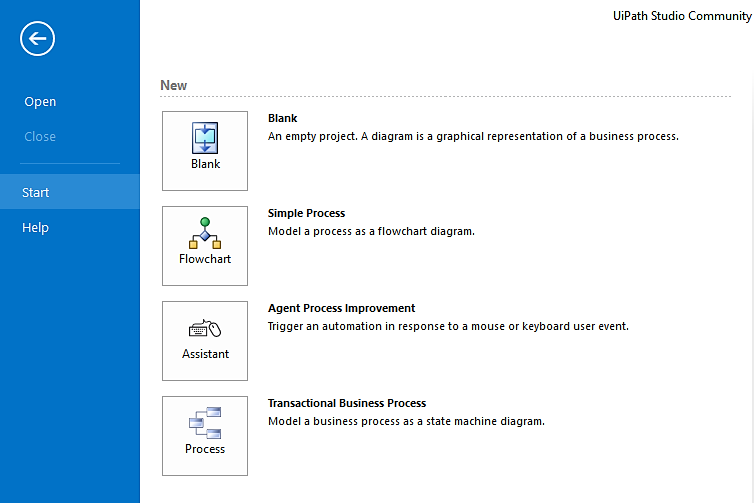Click the Agent Process Improvement heading
The image size is (754, 503).
click(x=341, y=308)
